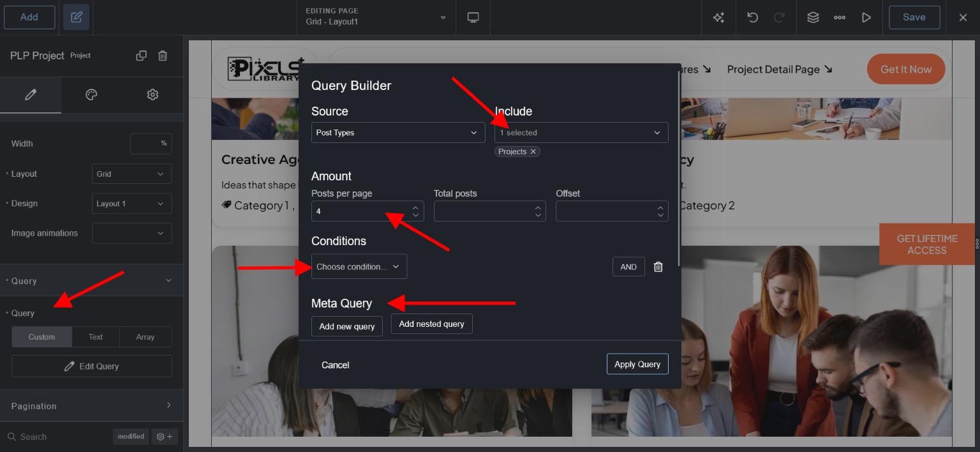980x452 pixels.
Task: Cancel the Query Builder dialog
Action: 336,365
